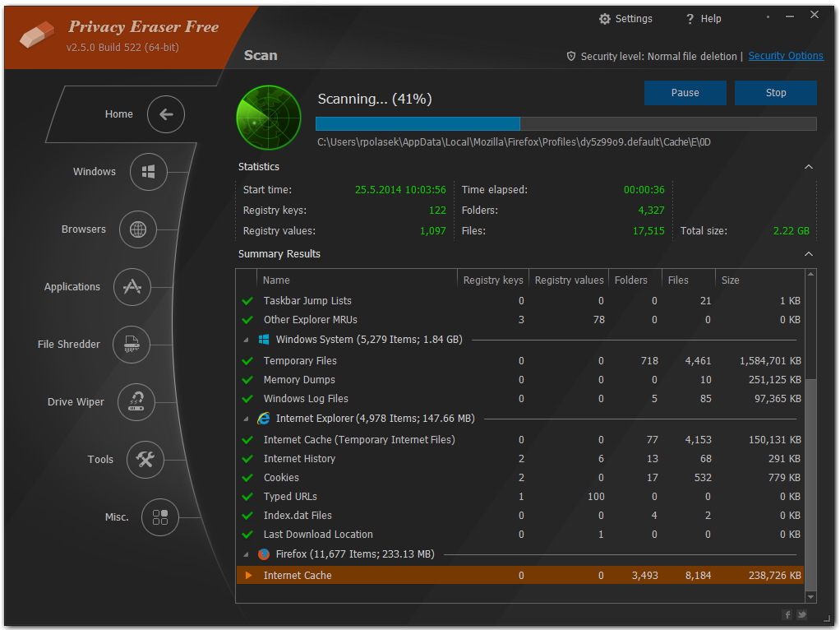Toggle the Last Download Location checkmark

coord(247,535)
